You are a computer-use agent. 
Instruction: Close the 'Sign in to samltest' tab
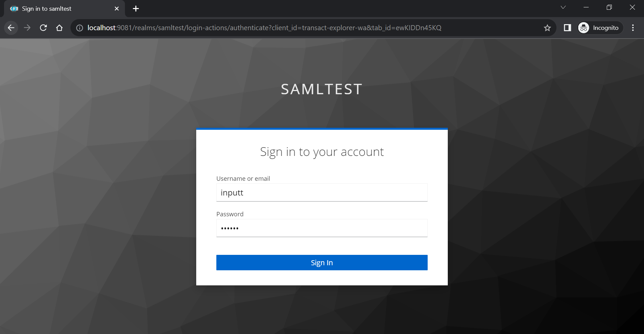coord(117,9)
